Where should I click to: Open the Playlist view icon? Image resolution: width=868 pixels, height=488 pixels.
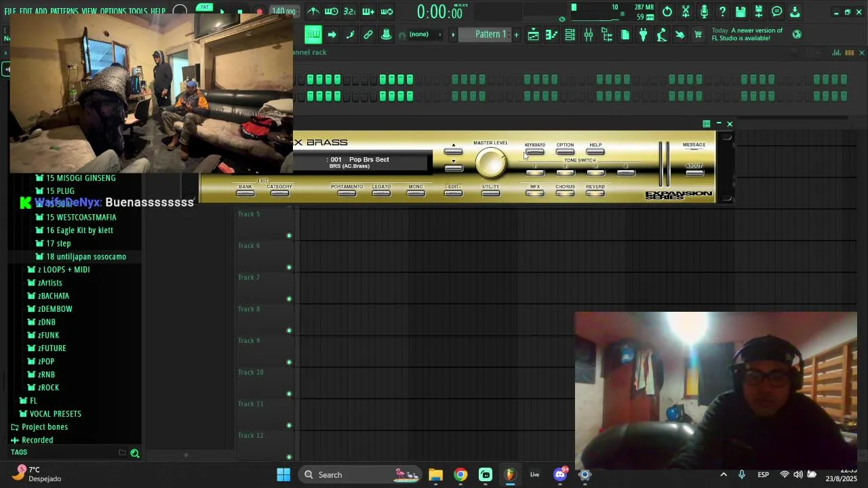[x=534, y=35]
